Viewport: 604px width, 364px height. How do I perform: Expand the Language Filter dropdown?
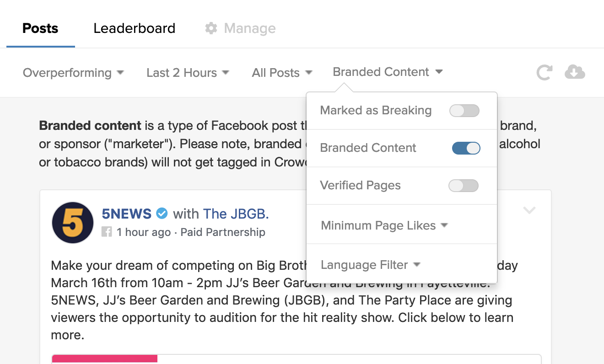tap(371, 265)
